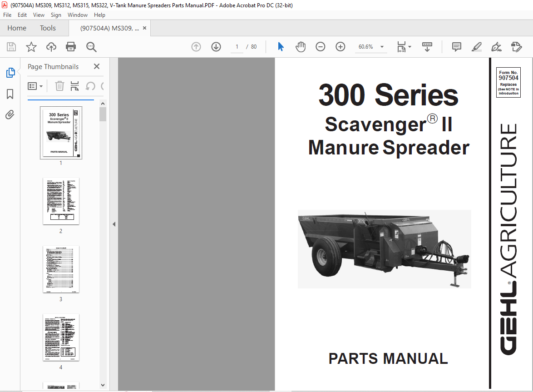Switch to the Home tab
The image size is (533, 392).
click(17, 28)
